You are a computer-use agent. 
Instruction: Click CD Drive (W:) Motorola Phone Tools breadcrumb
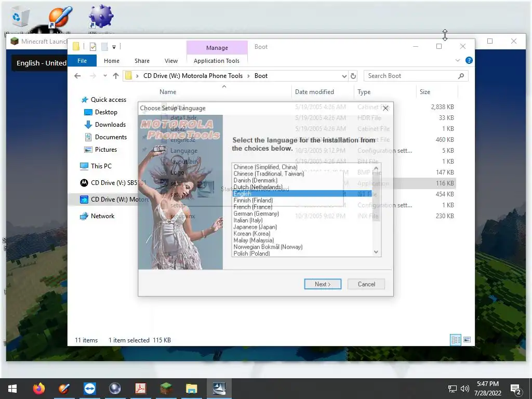[193, 76]
